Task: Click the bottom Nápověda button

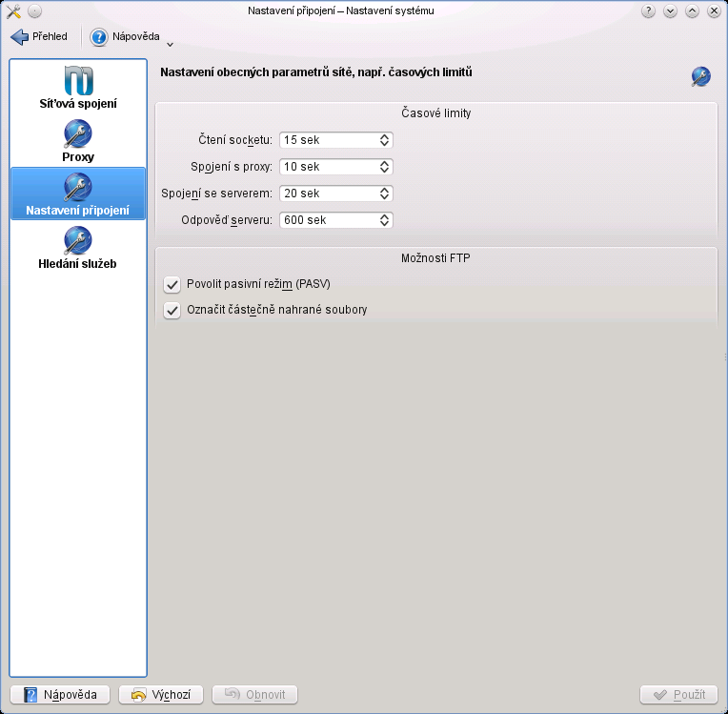Action: coord(60,695)
